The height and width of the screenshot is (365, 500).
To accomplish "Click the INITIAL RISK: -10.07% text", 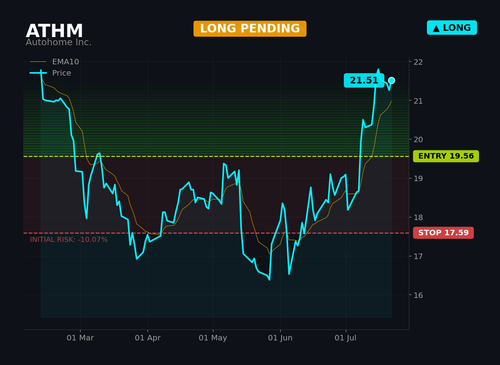I will 69,240.
